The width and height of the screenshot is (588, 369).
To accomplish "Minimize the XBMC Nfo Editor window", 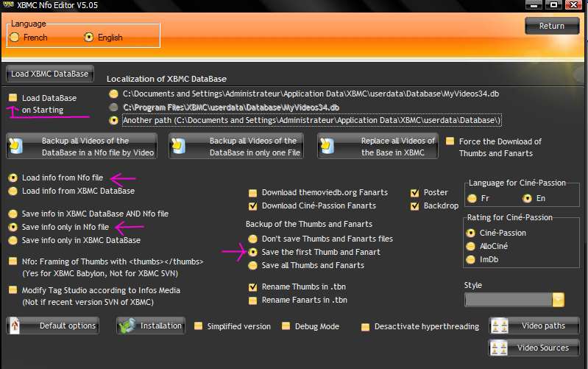I will point(534,5).
